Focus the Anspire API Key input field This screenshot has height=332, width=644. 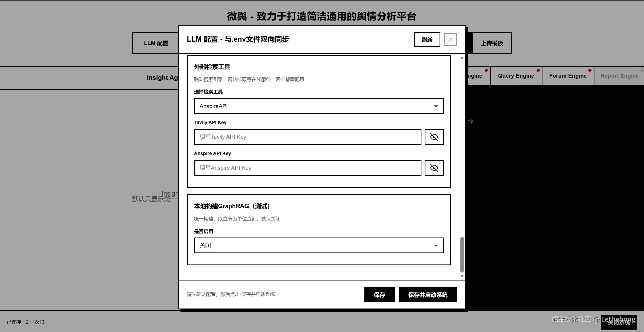(307, 168)
